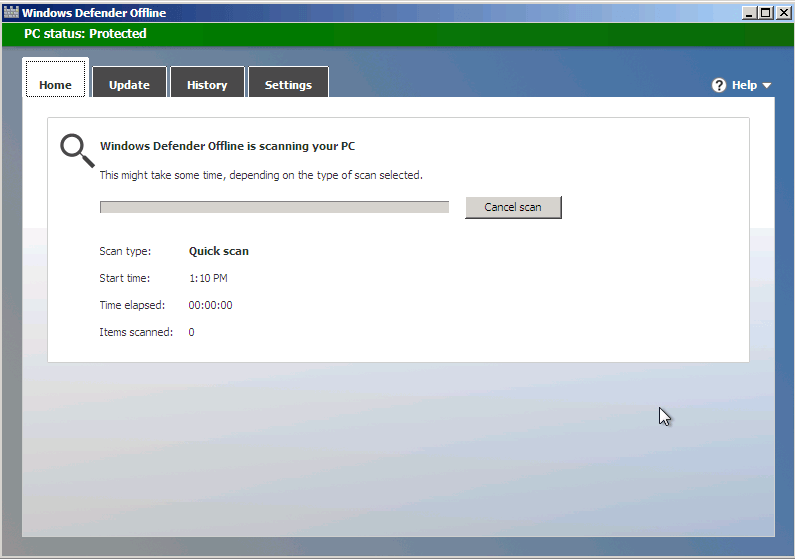Open the Help menu label

744,85
